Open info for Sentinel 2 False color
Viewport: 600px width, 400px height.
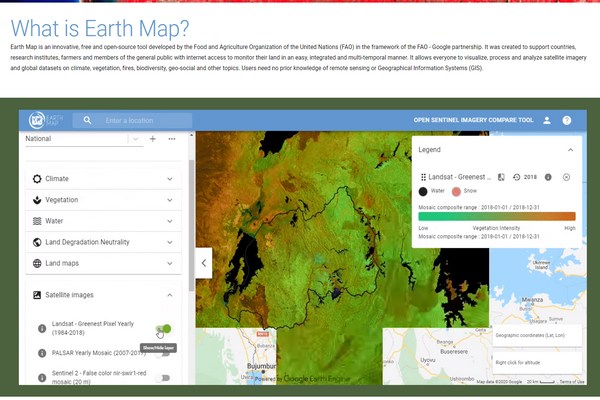click(42, 377)
